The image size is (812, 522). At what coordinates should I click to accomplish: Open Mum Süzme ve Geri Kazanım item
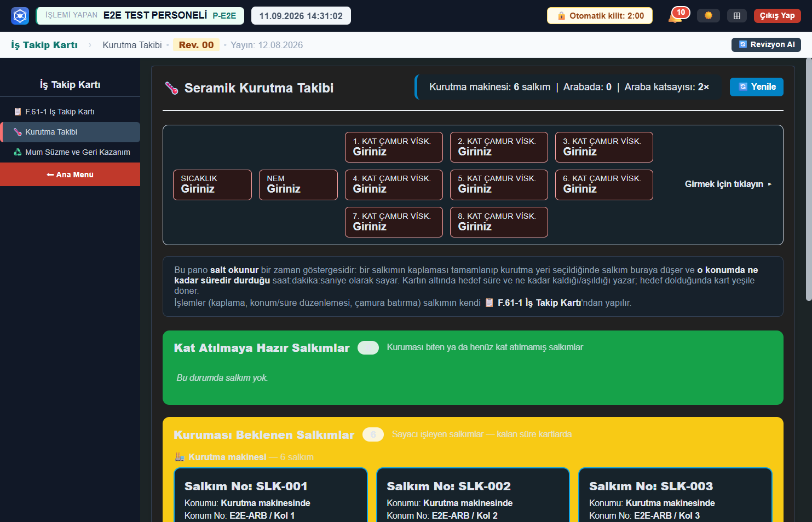[70, 152]
